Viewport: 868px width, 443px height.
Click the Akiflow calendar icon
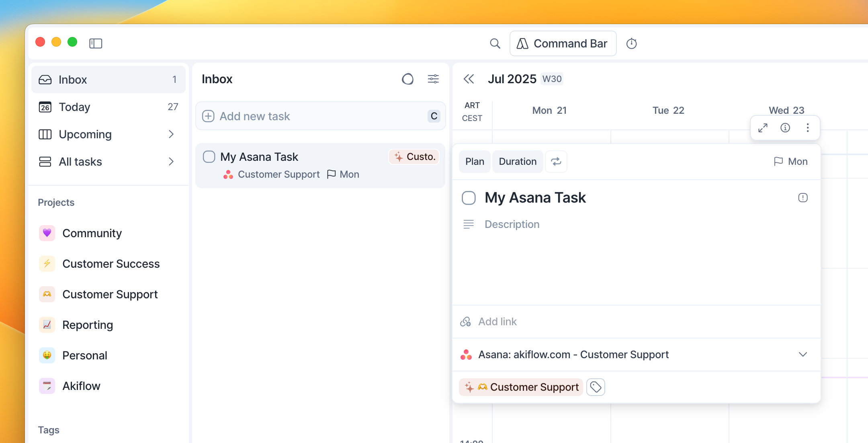pyautogui.click(x=47, y=386)
